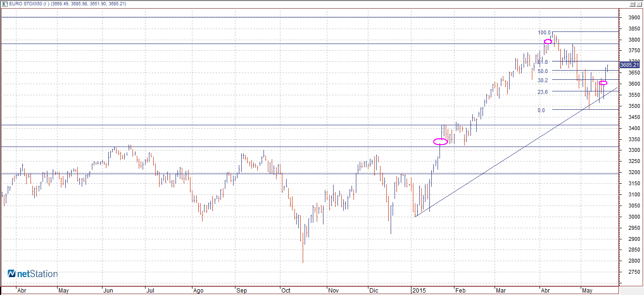Viewport: 644px width, 295px height.
Task: Click the Jun date axis label
Action: click(x=108, y=291)
